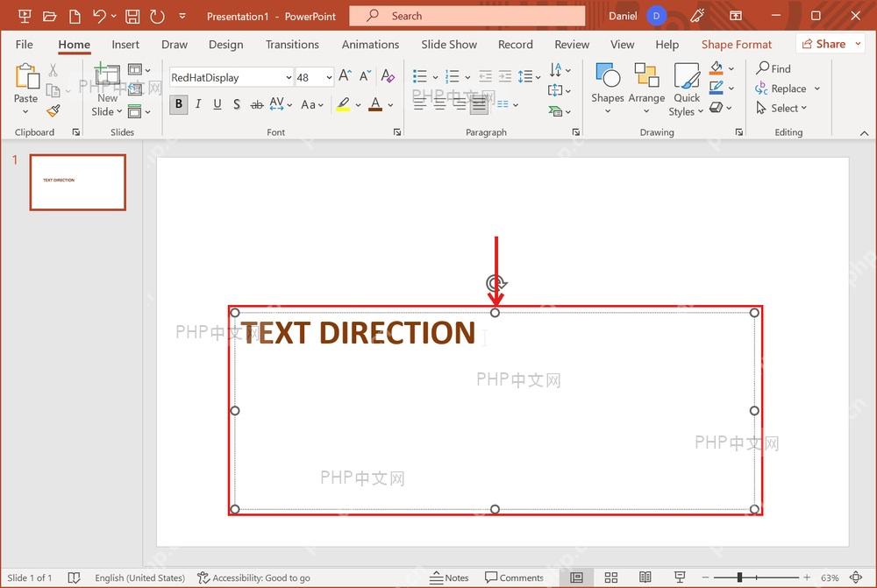The image size is (877, 588).
Task: Open Change Case Aa dropdown
Action: [312, 104]
